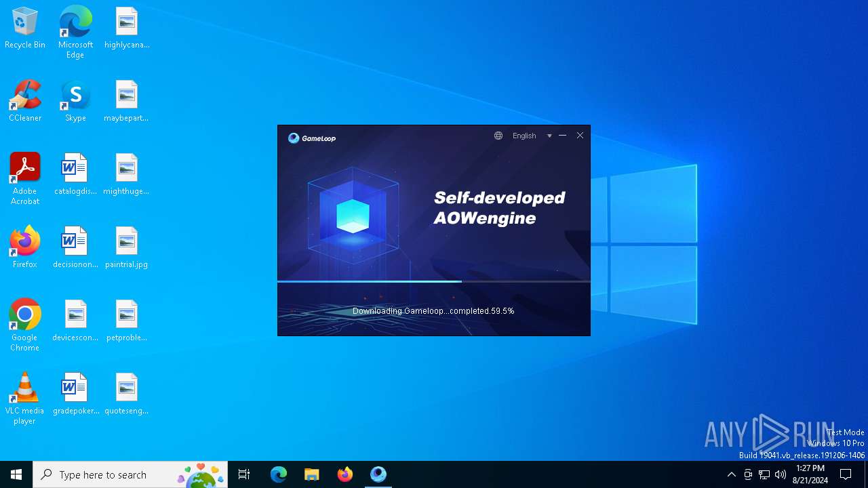This screenshot has height=488, width=868.
Task: Click the GameLoop logo in installer
Action: pyautogui.click(x=312, y=138)
